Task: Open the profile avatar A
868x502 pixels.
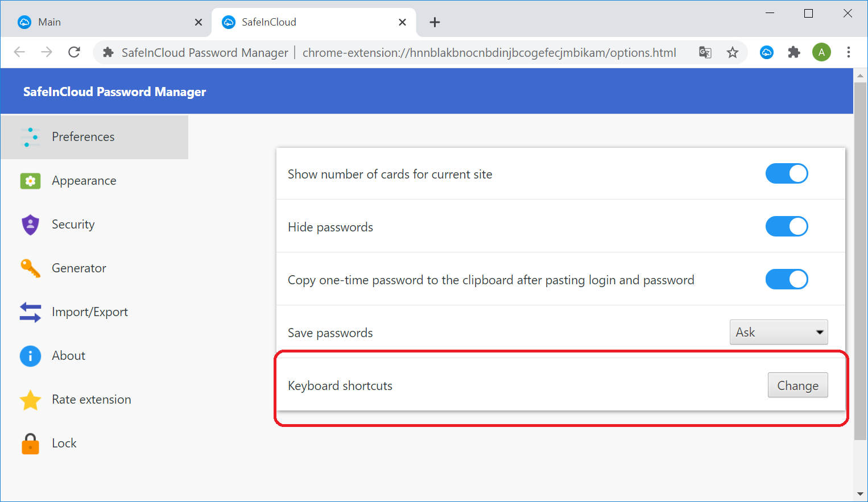Action: pos(821,52)
